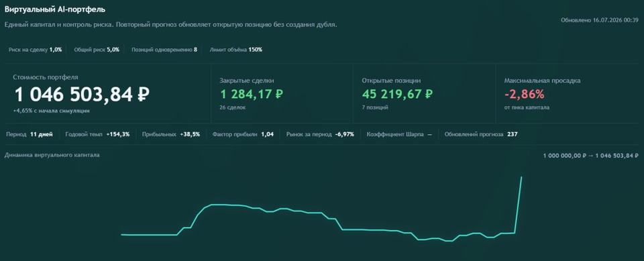Click the 'Максимальная просадка' card heading

pyautogui.click(x=543, y=81)
